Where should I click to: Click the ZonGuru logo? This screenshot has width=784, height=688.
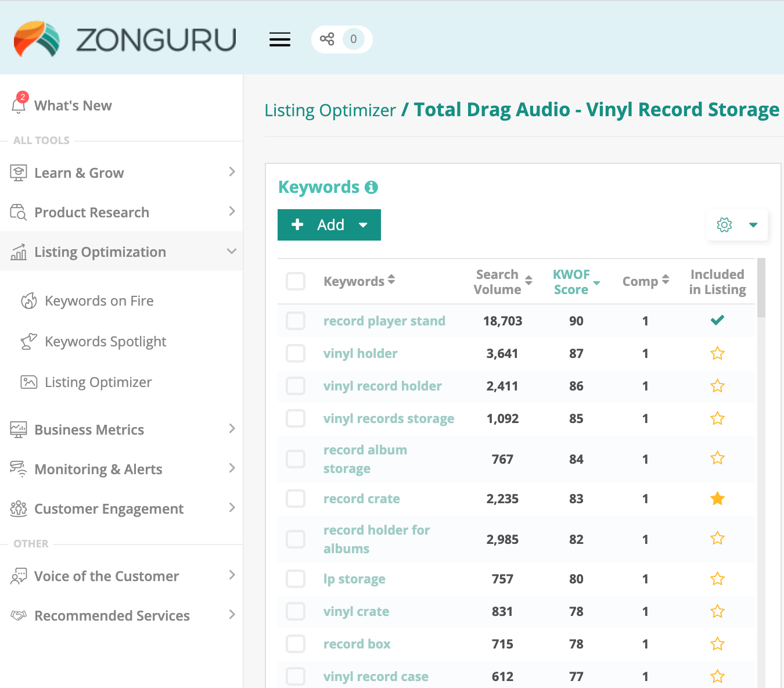click(125, 39)
